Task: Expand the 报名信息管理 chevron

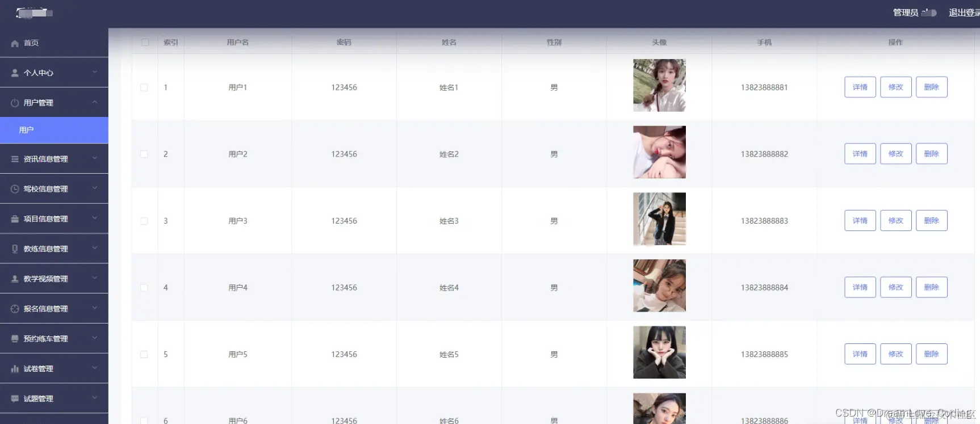Action: 95,308
